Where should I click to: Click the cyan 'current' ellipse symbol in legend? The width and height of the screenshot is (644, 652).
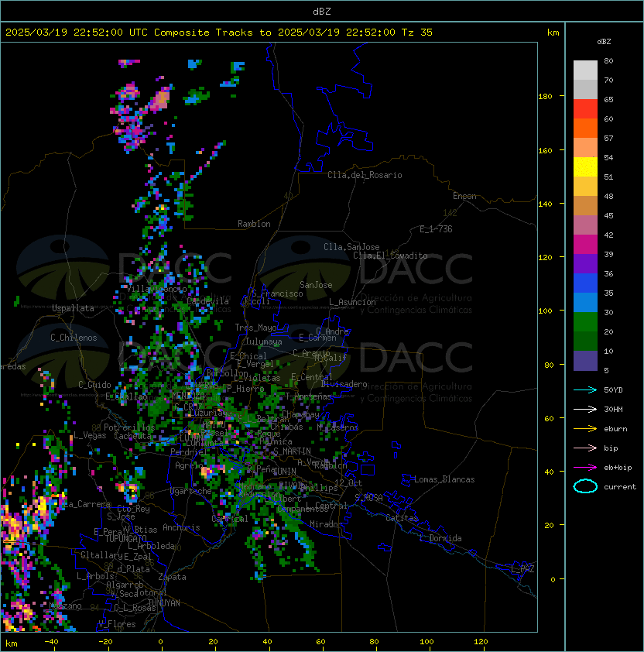[585, 486]
